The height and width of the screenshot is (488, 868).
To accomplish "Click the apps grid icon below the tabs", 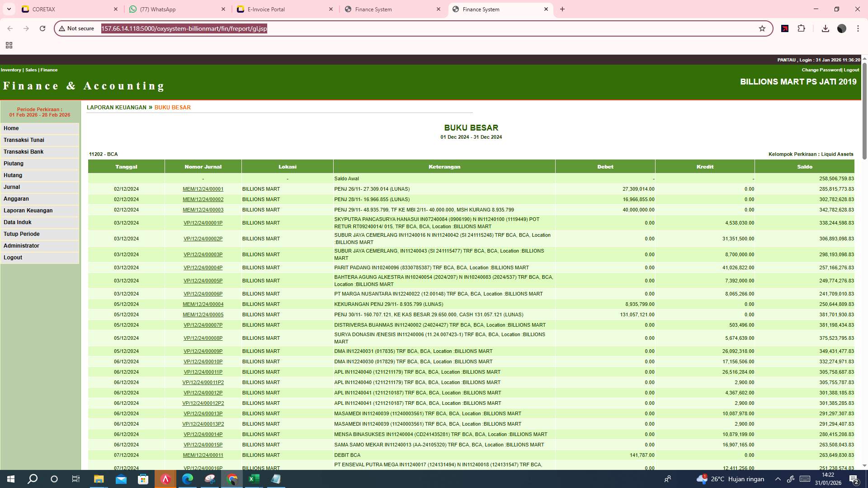I will click(9, 45).
